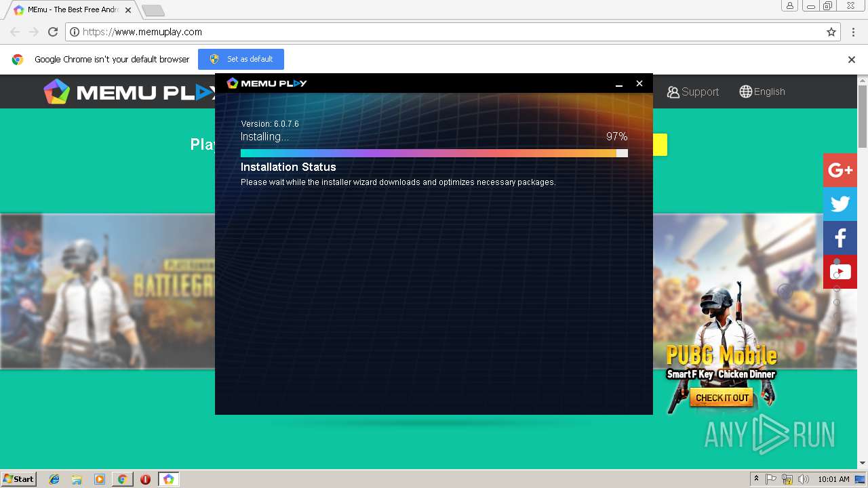
Task: Open a new Chrome tab
Action: coord(153,10)
